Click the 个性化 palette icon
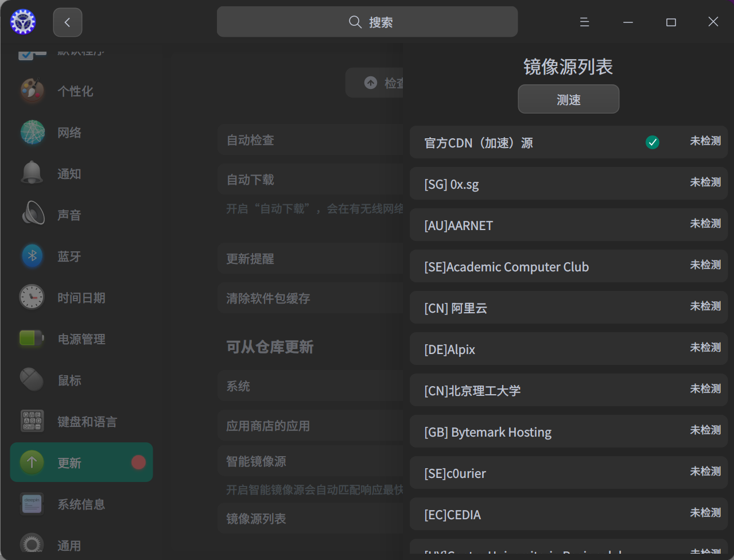 (32, 91)
